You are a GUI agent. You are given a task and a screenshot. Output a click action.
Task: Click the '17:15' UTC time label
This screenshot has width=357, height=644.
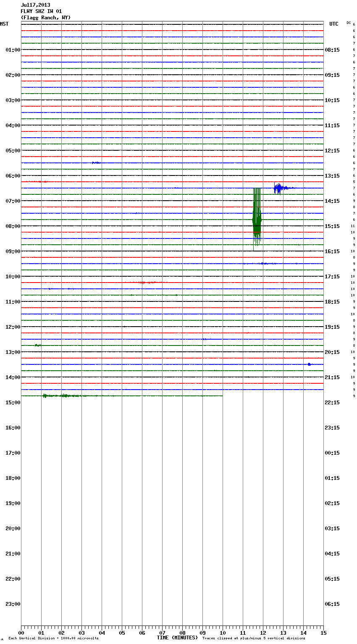point(332,277)
